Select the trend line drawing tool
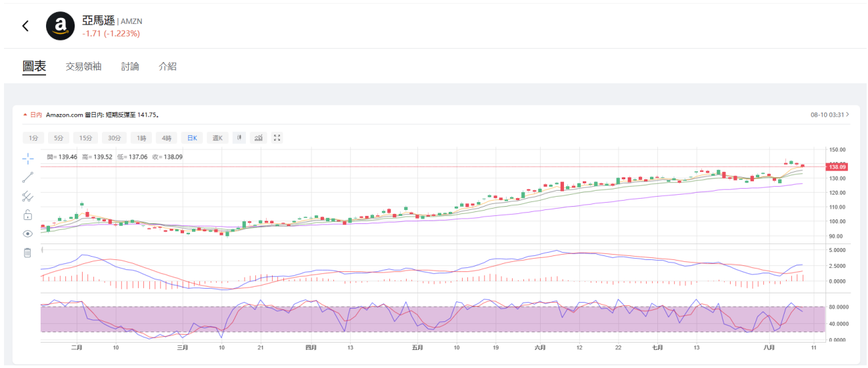Viewport: 868px width, 368px height. 27,177
